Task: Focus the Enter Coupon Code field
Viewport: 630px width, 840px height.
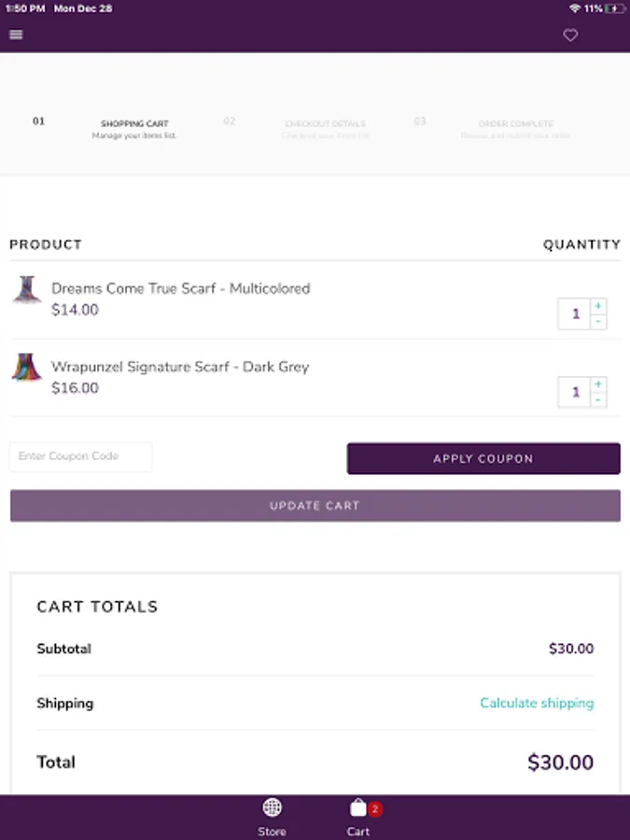Action: coord(81,456)
